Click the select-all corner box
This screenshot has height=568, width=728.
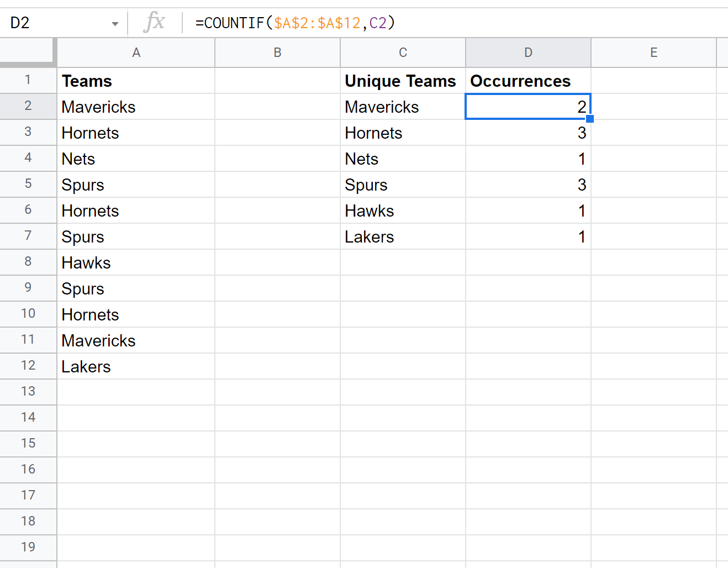[x=28, y=52]
